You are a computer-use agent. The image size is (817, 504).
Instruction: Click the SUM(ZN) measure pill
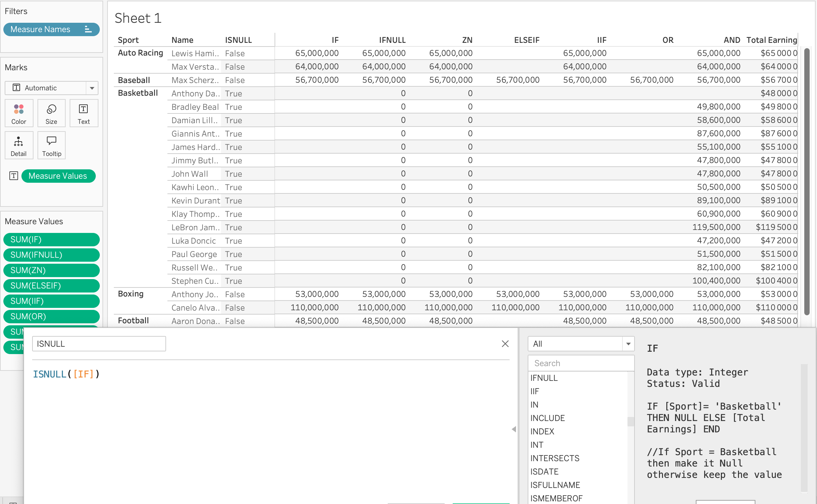tap(51, 270)
